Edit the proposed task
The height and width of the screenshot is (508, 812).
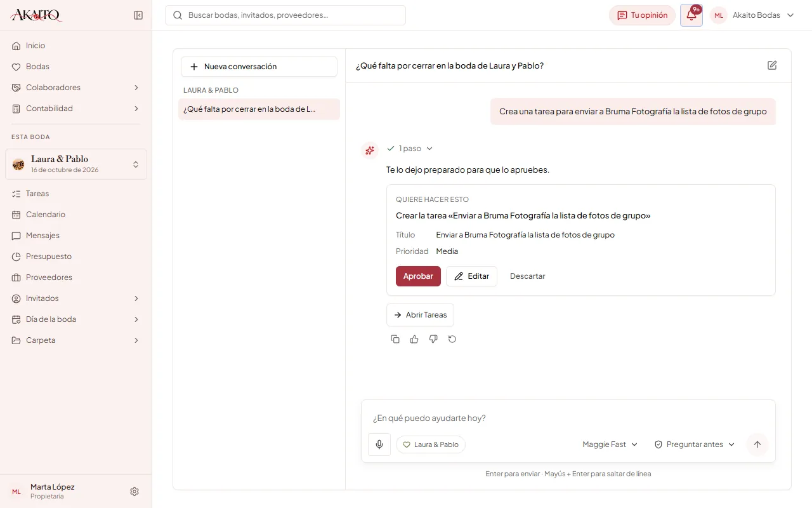(471, 276)
